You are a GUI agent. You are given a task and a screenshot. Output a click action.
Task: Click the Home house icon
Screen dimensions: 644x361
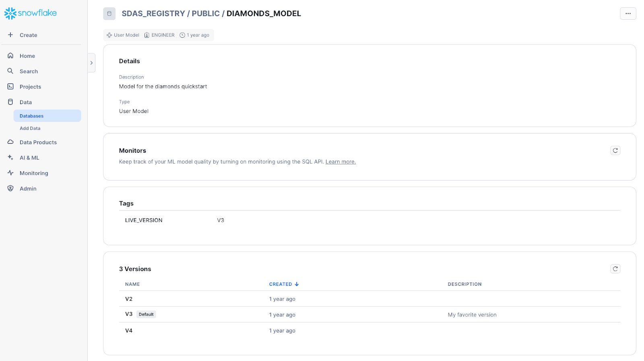pos(10,55)
